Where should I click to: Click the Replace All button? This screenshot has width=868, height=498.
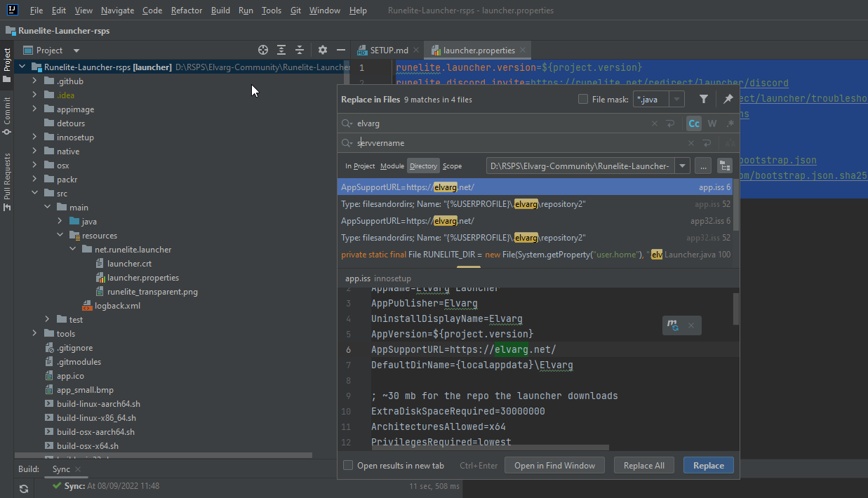pyautogui.click(x=644, y=465)
